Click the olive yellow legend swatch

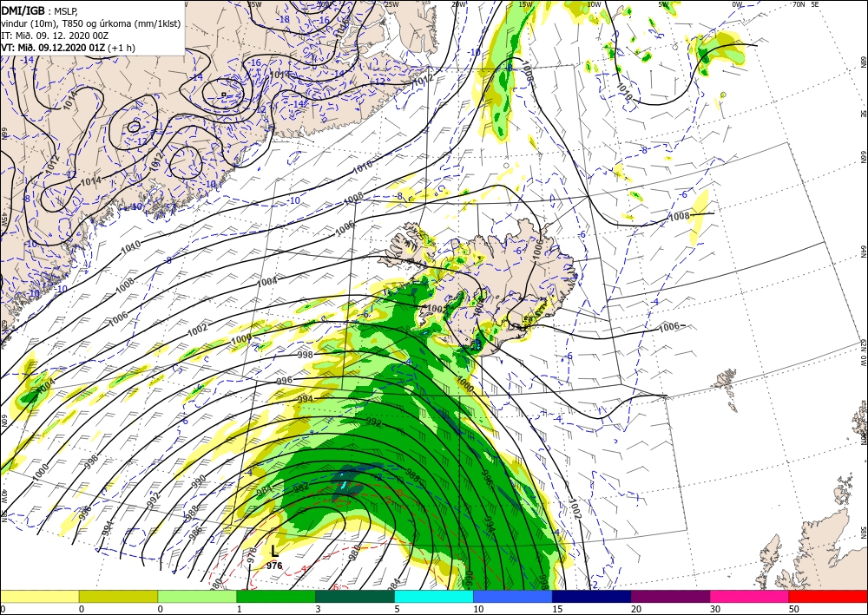(x=118, y=596)
